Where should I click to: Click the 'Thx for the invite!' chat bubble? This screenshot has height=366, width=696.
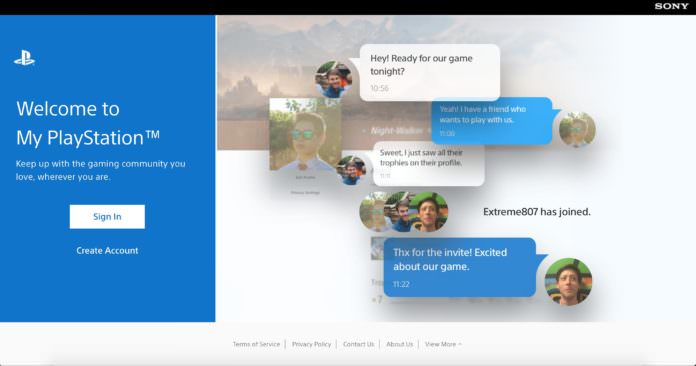pos(460,268)
